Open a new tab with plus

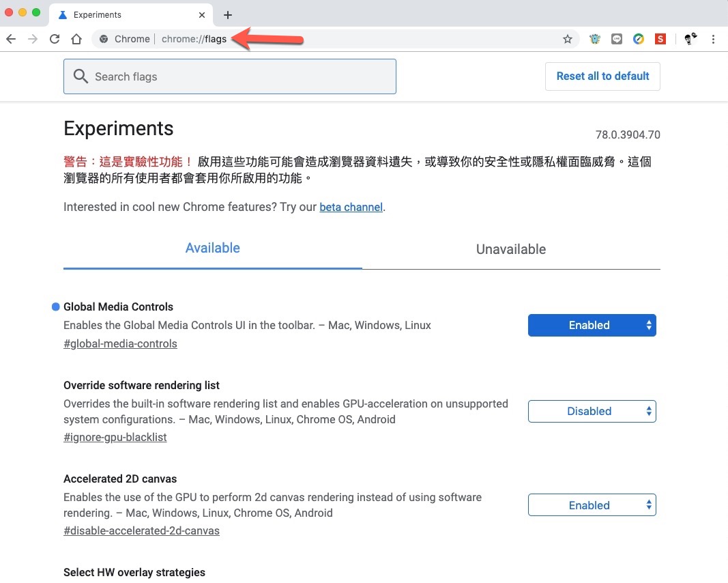coord(227,15)
